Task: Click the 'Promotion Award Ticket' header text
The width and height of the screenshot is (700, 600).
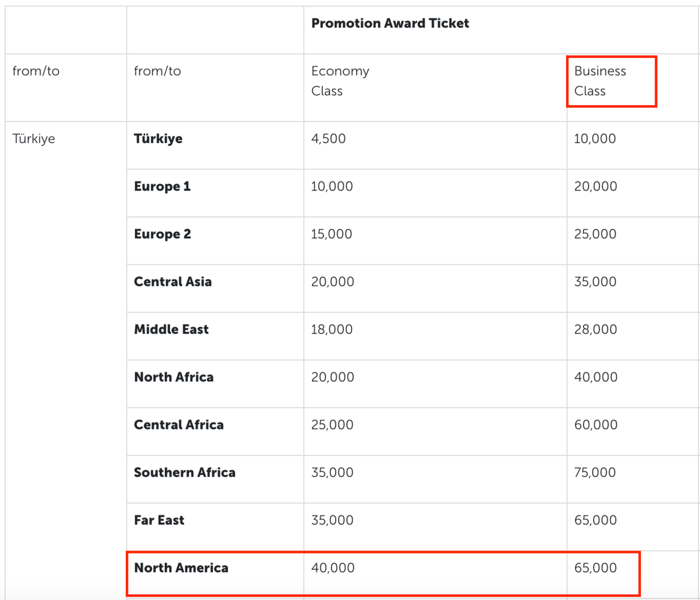Action: pos(390,23)
